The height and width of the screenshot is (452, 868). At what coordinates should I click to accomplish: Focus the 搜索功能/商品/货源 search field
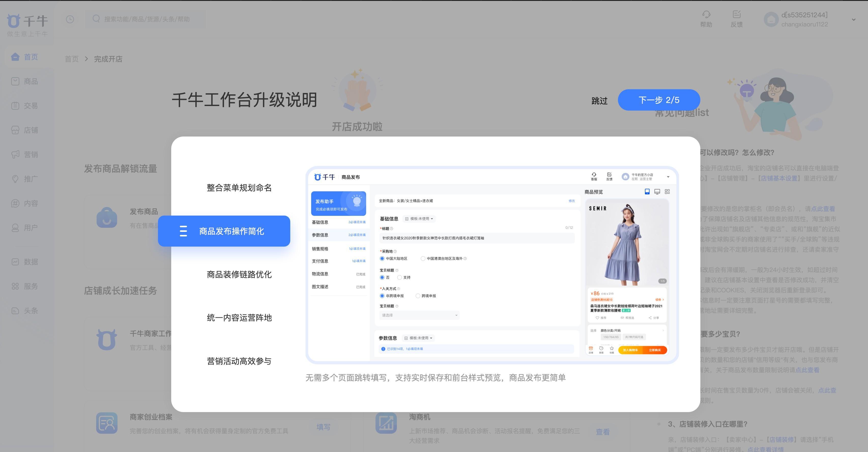146,19
